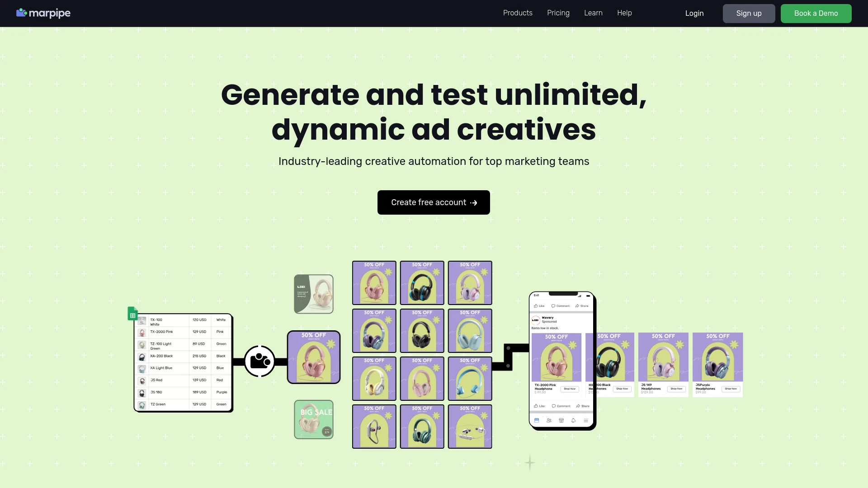The width and height of the screenshot is (868, 488).
Task: Click the black headphones ad creative icon
Action: (x=422, y=331)
